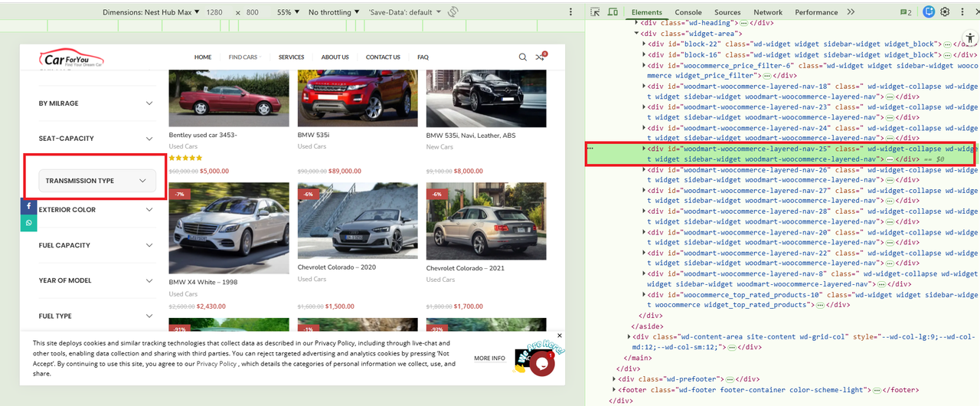This screenshot has height=406, width=980.
Task: Click the compare shuffle icon in header
Action: point(540,57)
